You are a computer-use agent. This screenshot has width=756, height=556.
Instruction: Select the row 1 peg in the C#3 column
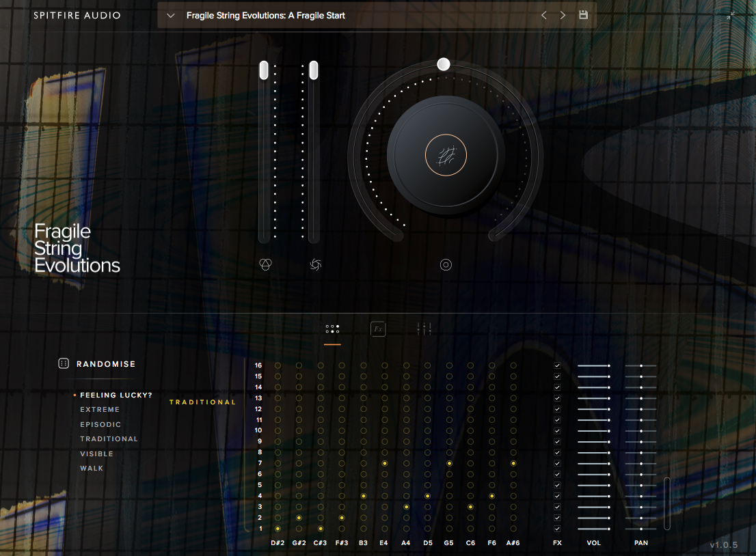[x=321, y=529]
